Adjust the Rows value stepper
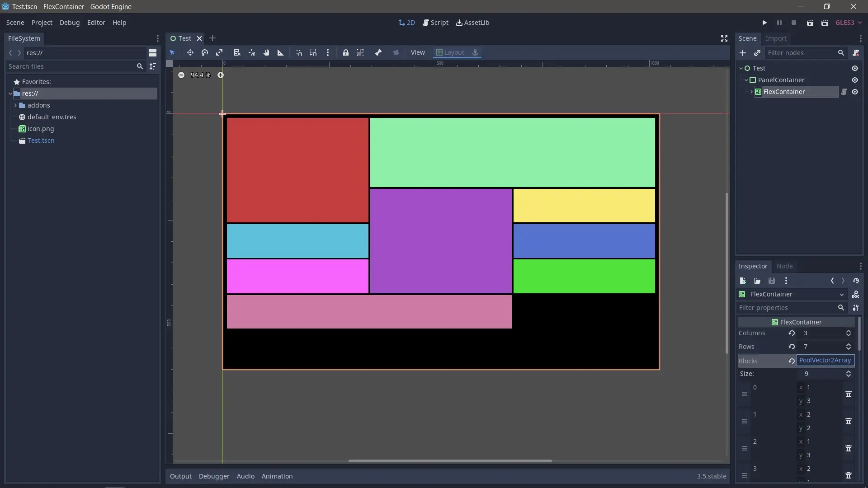Image resolution: width=868 pixels, height=488 pixels. 849,347
